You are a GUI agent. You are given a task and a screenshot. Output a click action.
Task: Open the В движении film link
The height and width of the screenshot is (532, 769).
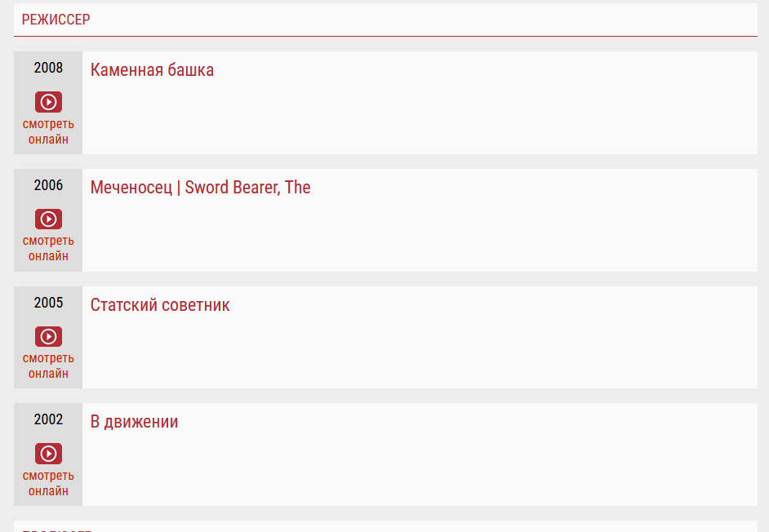134,422
